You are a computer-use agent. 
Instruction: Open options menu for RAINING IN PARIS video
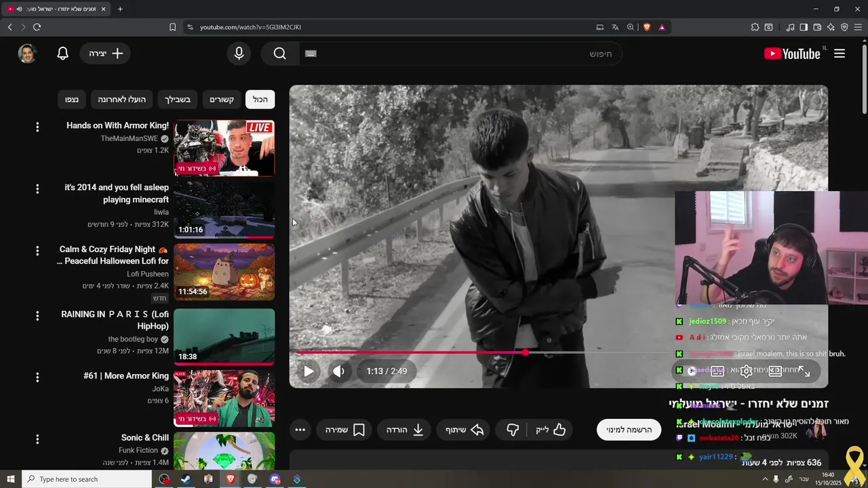[37, 315]
